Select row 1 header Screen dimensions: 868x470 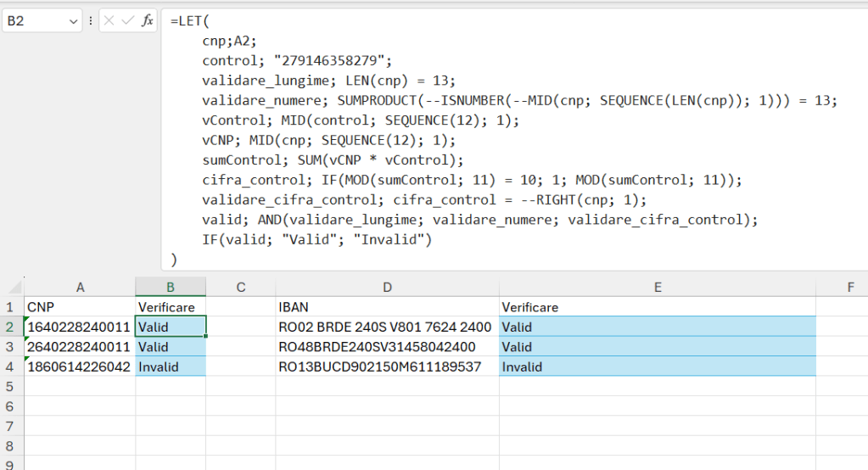(x=11, y=307)
